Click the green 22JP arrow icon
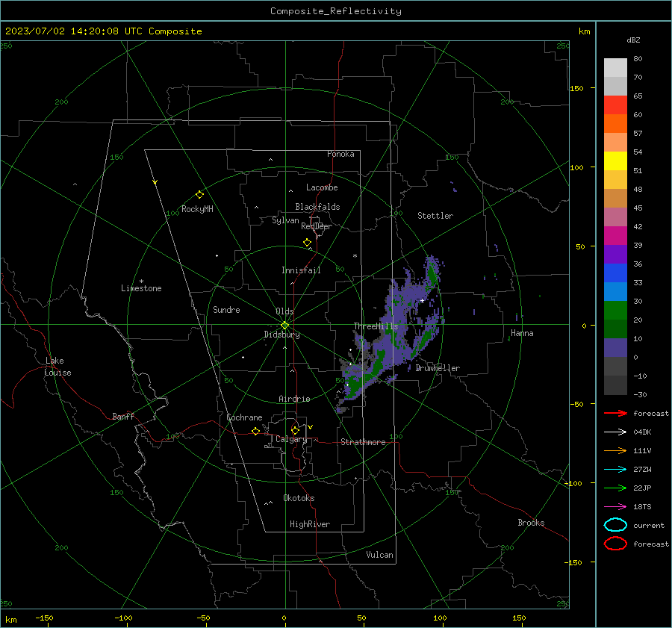 coord(615,488)
